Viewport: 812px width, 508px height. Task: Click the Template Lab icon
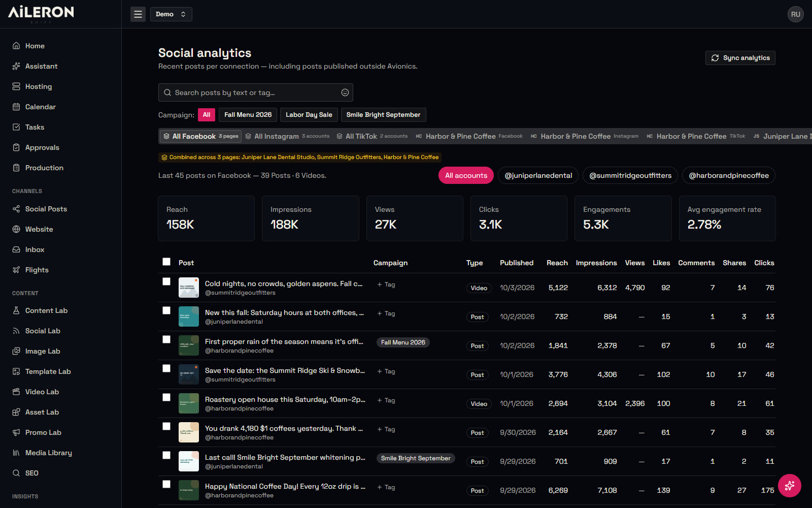tap(16, 371)
